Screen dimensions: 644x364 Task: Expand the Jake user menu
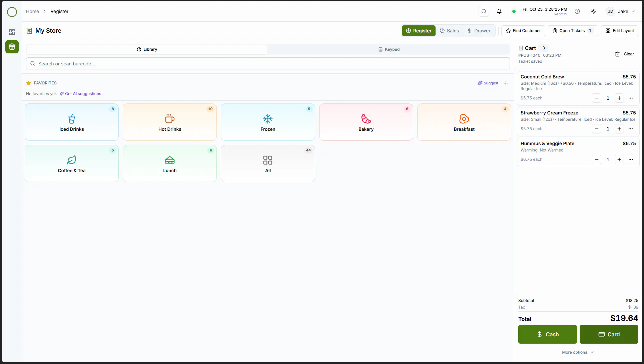pyautogui.click(x=621, y=11)
